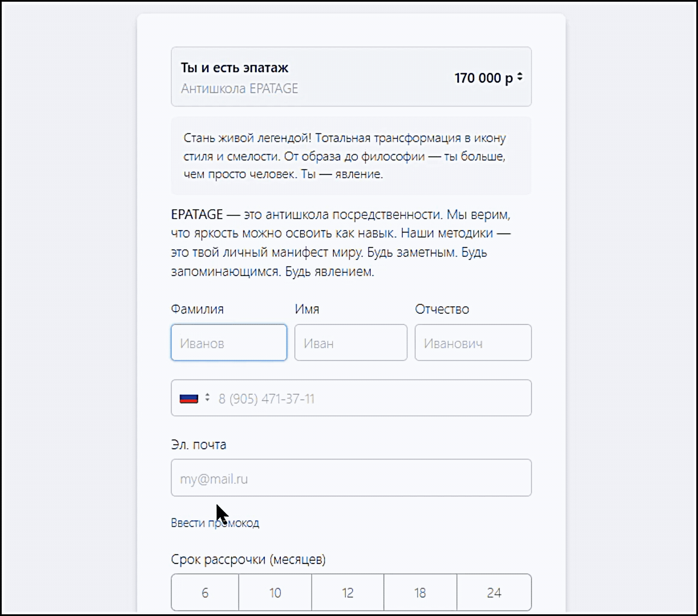This screenshot has width=698, height=616.
Task: Click the "Стань живой легендой" description box
Action: [351, 156]
